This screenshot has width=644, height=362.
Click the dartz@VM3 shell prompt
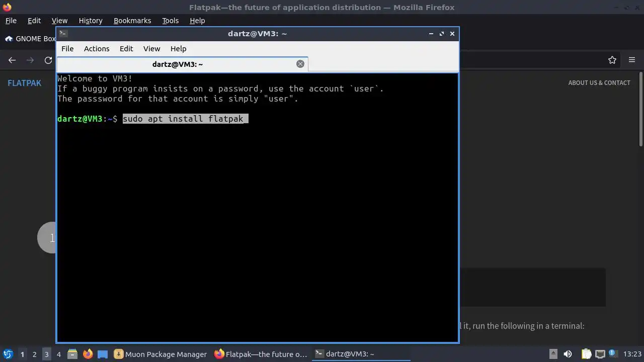tap(87, 119)
